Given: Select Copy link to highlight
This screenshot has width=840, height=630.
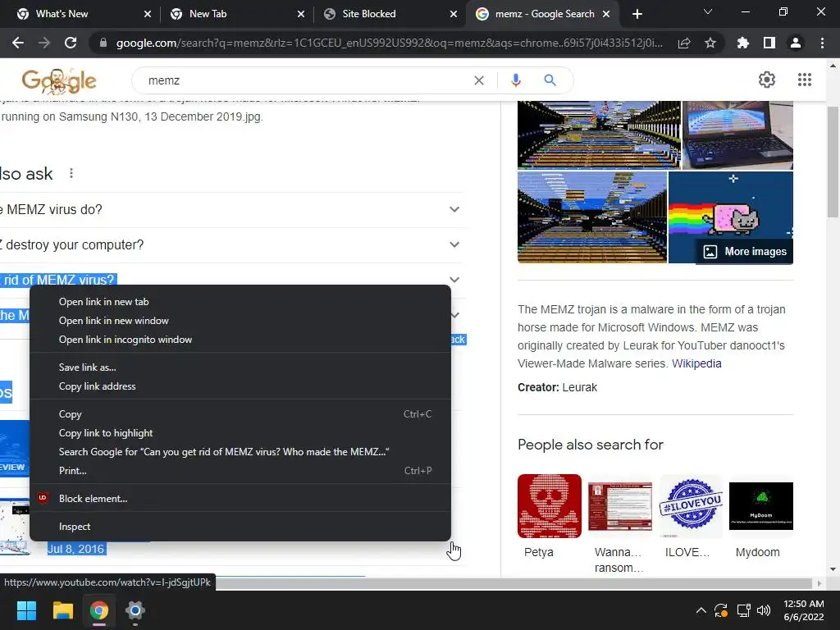Looking at the screenshot, I should coord(240,433).
